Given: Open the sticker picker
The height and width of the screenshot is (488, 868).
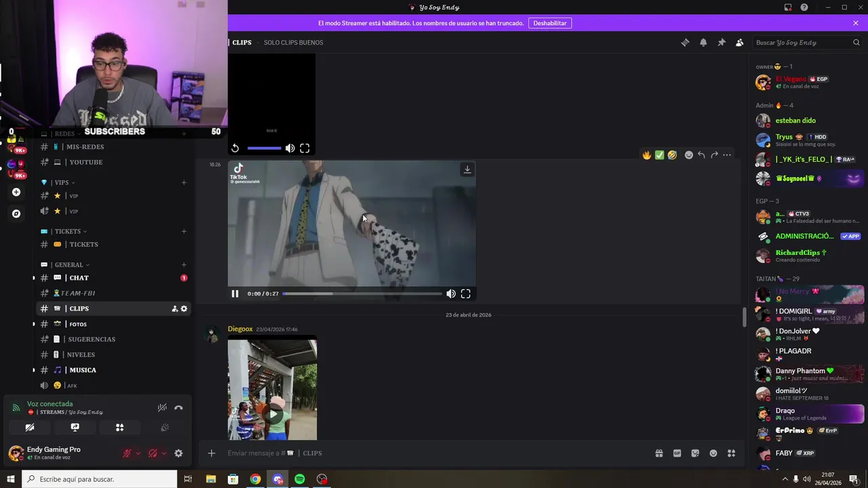Looking at the screenshot, I should 695,453.
